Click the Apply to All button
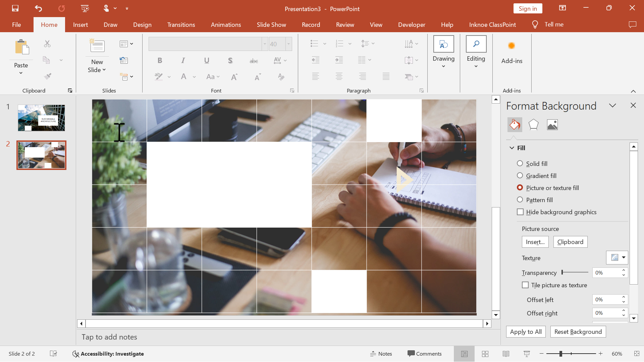This screenshot has width=644, height=362. (526, 331)
